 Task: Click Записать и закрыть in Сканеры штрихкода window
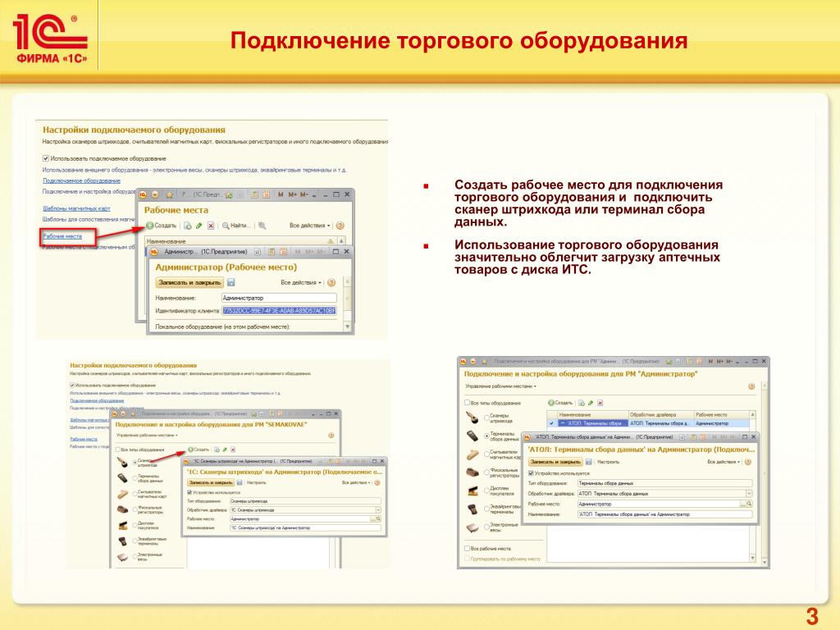click(211, 482)
